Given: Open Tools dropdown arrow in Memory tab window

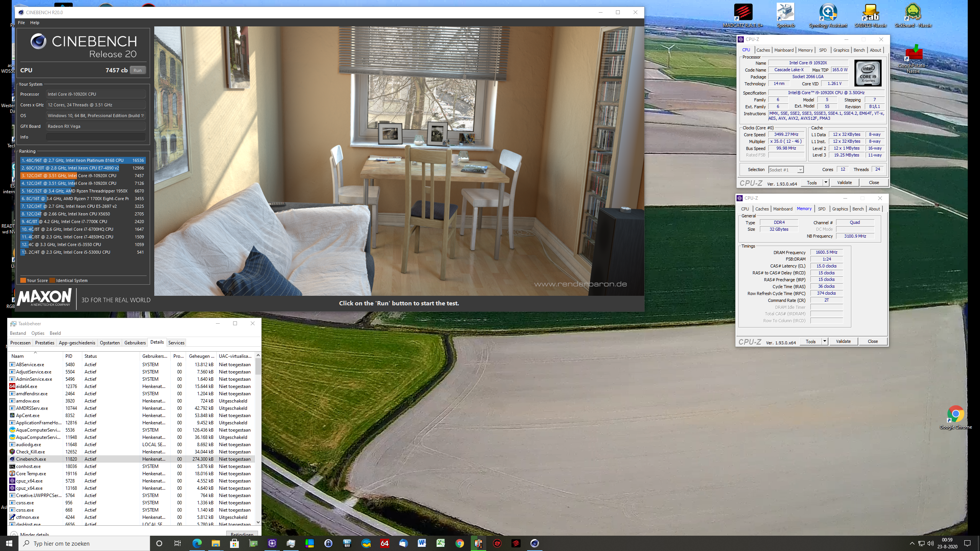Looking at the screenshot, I should click(825, 341).
